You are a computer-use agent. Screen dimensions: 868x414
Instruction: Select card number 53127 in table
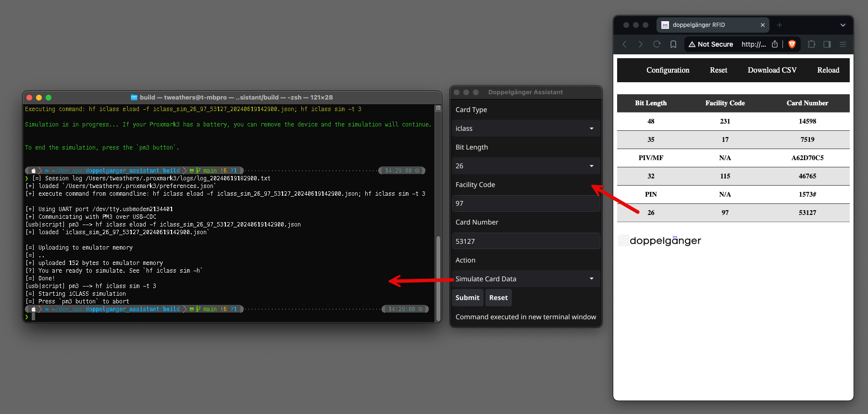[807, 213]
